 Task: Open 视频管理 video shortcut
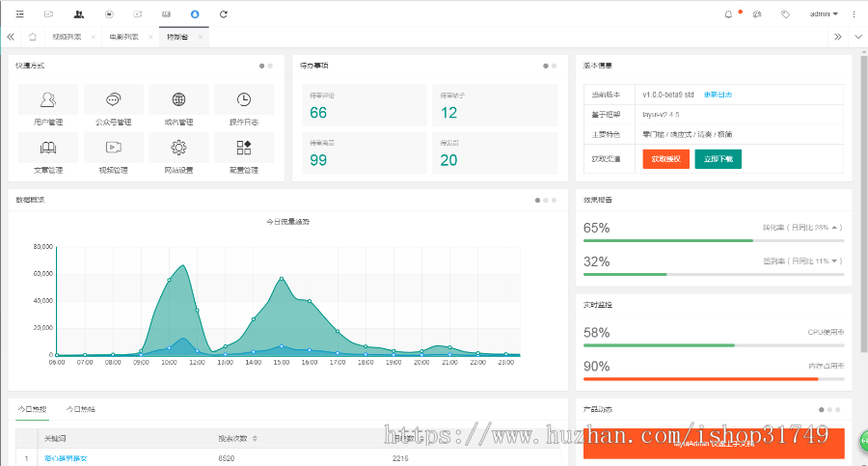[114, 154]
